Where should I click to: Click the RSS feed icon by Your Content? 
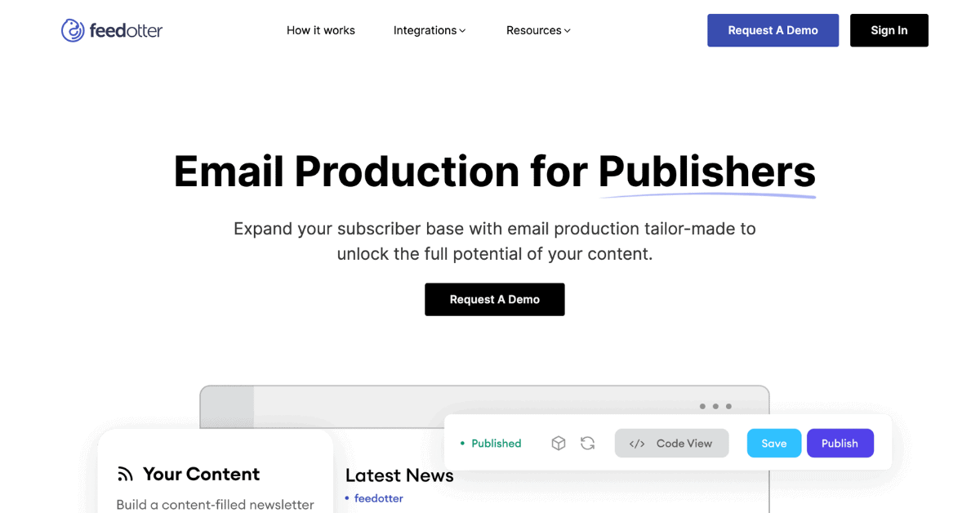(125, 474)
